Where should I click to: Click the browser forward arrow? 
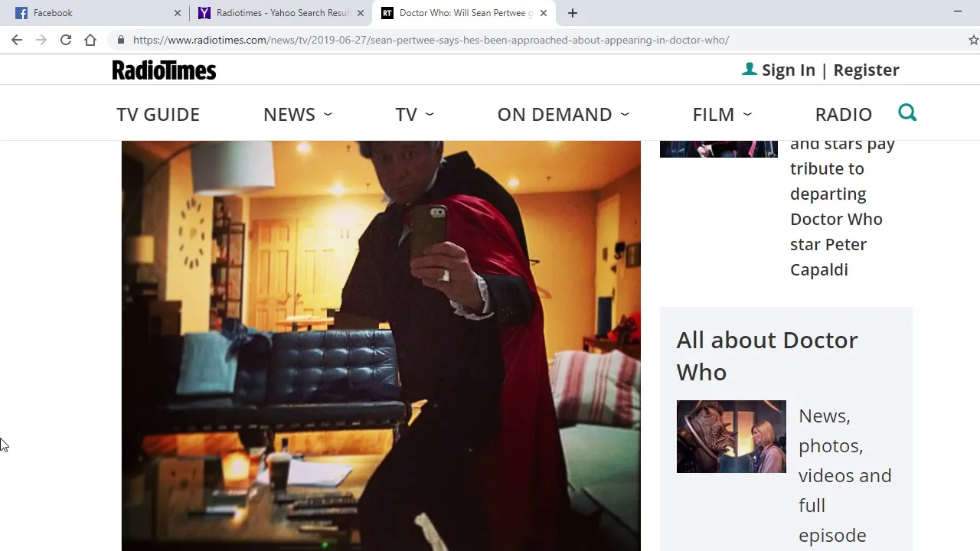click(41, 40)
